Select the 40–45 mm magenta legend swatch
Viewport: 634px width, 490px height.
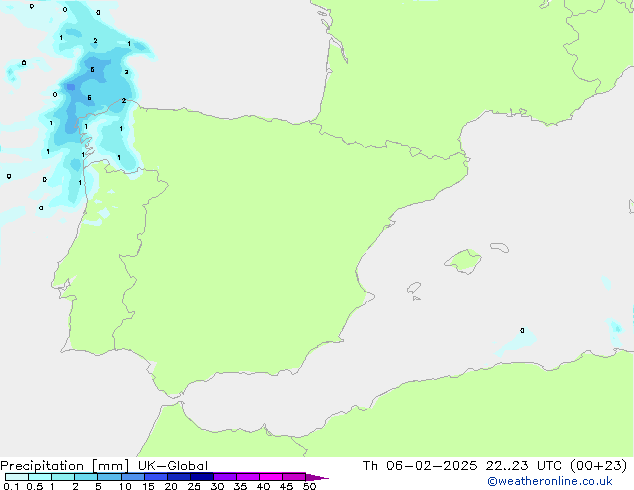(271, 477)
